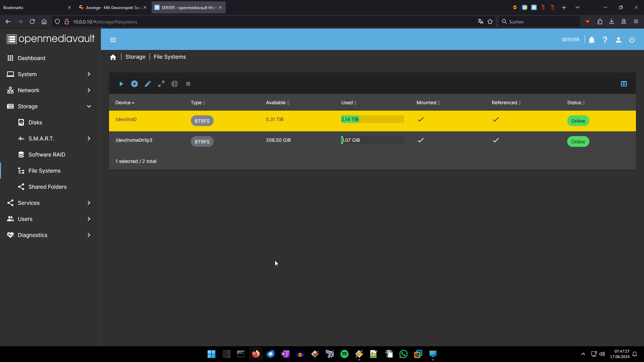Click the Unmount stop-square toolbar icon
Screen dimensions: 644x362
click(188, 84)
